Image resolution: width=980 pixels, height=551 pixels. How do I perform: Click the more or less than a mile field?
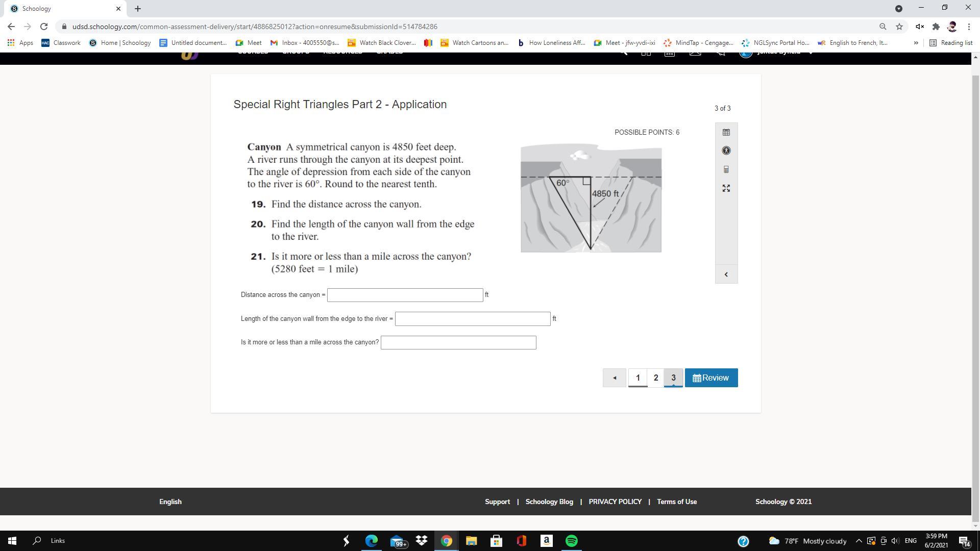coord(458,342)
